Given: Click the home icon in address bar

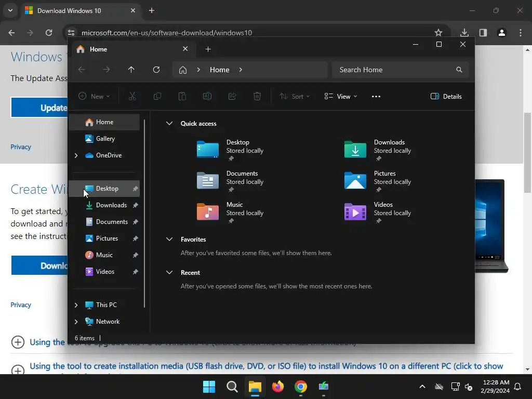Looking at the screenshot, I should [183, 70].
